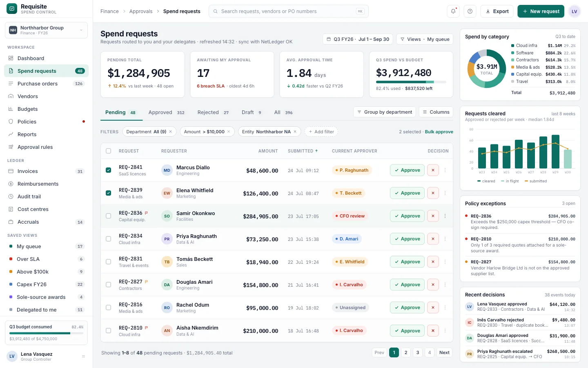This screenshot has width=588, height=368.
Task: Open the Capex FY26 saved view
Action: pos(46,284)
